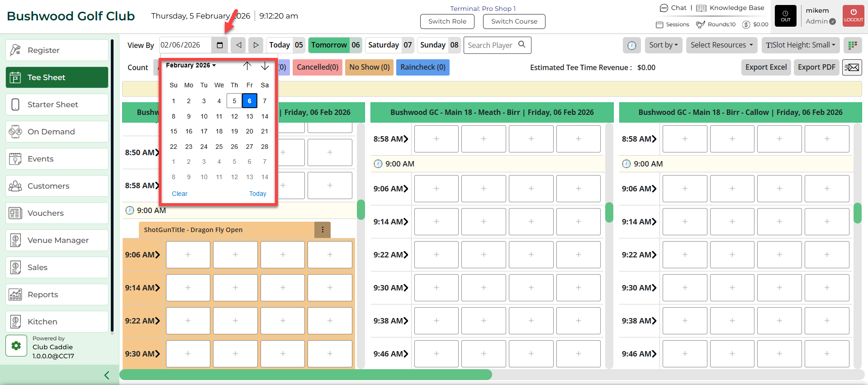Go to previous day using left arrow
This screenshot has width=868, height=385.
238,45
